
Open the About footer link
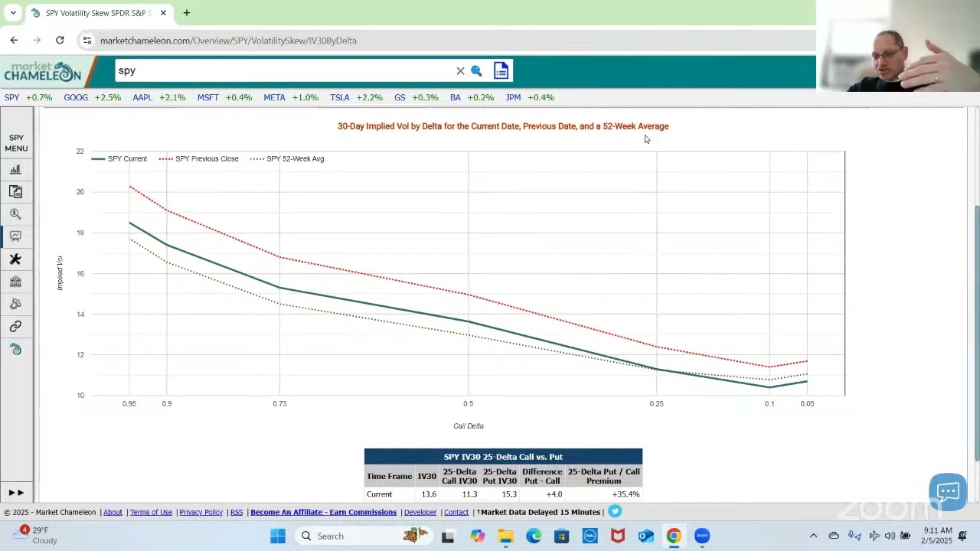coord(113,512)
